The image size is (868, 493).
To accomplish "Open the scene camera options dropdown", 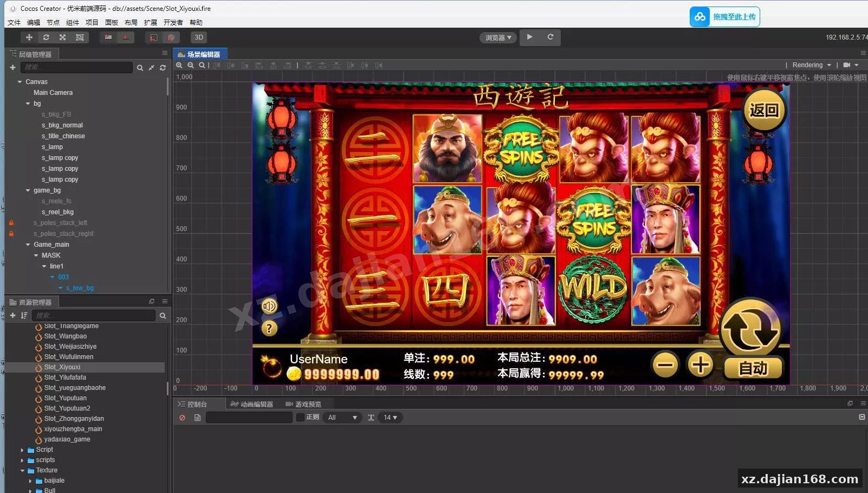I will (x=851, y=65).
